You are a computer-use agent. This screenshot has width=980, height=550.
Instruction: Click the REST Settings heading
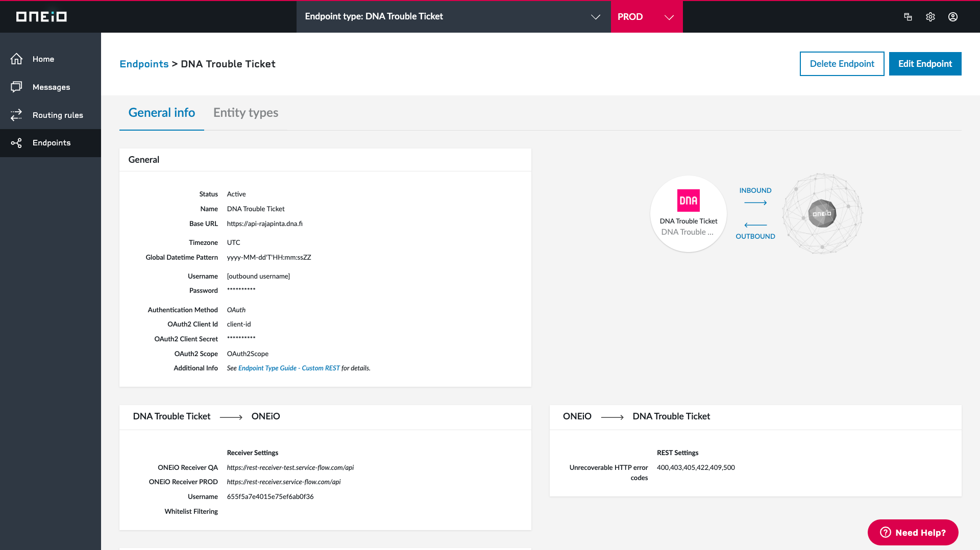pyautogui.click(x=678, y=453)
